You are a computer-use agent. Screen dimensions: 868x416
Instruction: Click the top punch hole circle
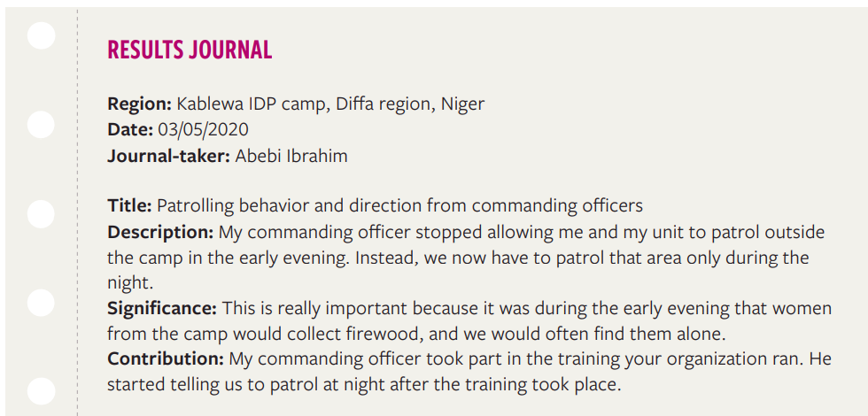tap(41, 35)
